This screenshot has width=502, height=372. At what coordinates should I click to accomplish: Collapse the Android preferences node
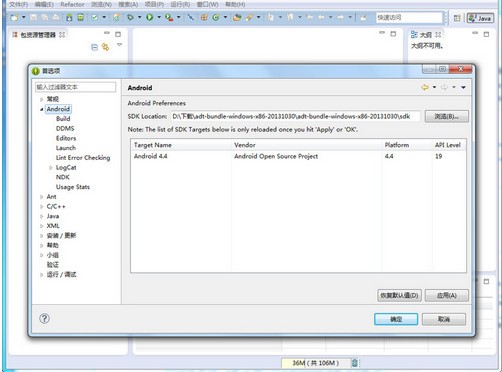pyautogui.click(x=42, y=109)
